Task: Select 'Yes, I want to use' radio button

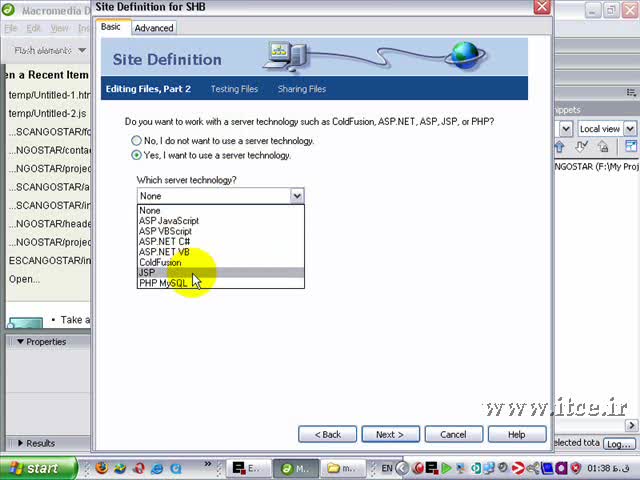Action: click(x=136, y=156)
